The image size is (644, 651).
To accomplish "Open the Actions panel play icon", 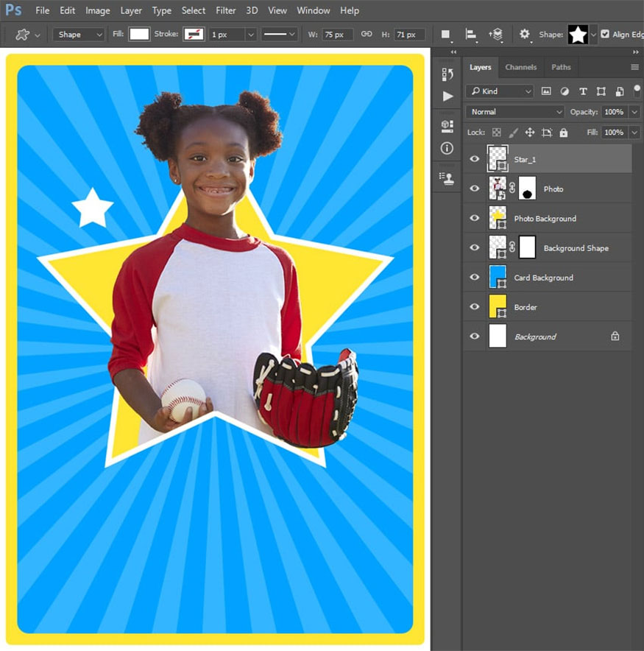I will tap(447, 96).
